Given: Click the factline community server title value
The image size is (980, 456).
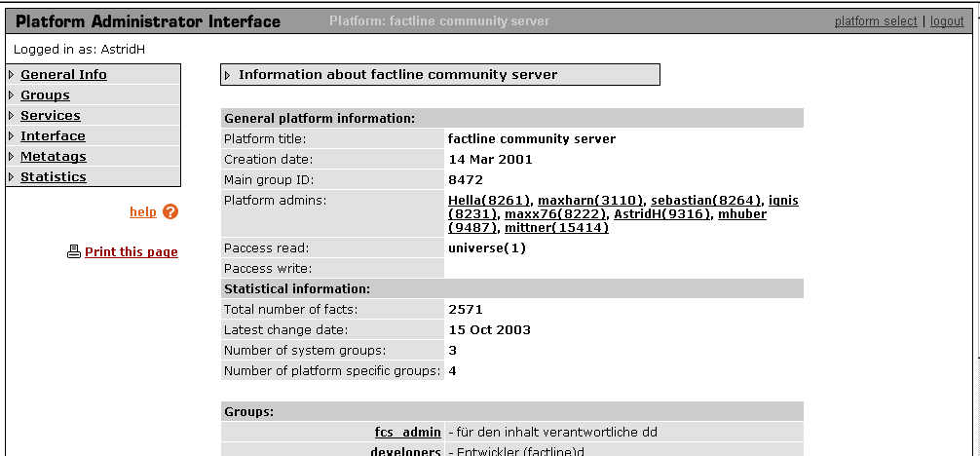Looking at the screenshot, I should [532, 139].
